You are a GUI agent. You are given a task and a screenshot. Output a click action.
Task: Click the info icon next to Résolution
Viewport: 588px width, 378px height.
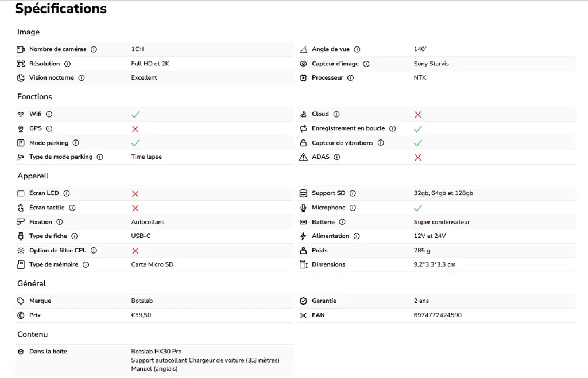pos(68,64)
